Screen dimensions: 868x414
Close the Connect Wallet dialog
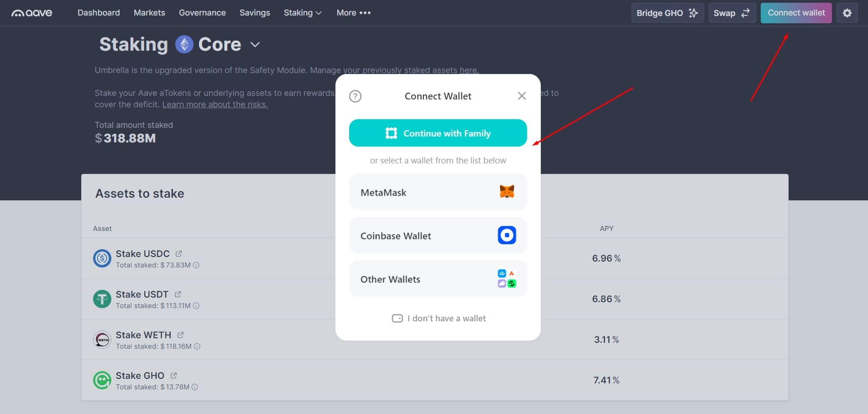click(522, 96)
